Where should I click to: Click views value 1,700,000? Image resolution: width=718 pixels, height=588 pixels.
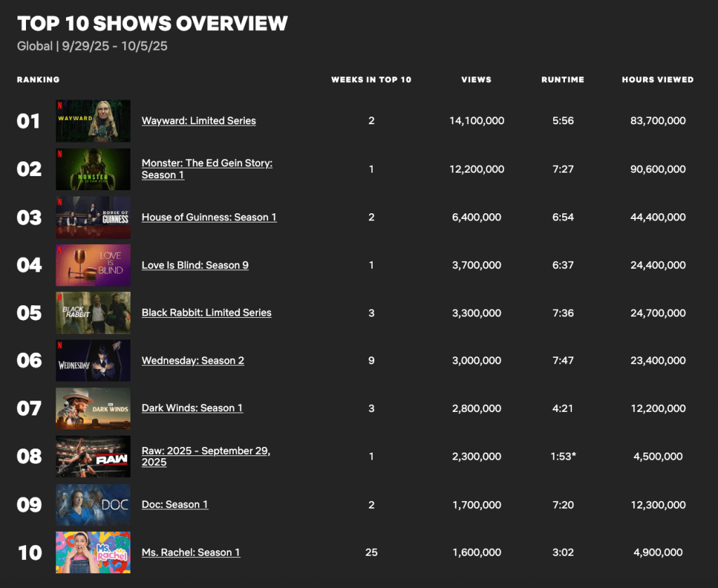[x=477, y=505]
